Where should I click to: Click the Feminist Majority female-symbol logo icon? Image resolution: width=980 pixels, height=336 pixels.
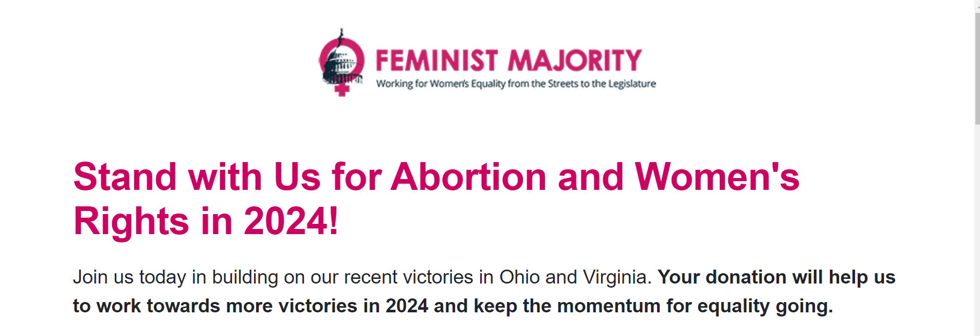point(341,62)
